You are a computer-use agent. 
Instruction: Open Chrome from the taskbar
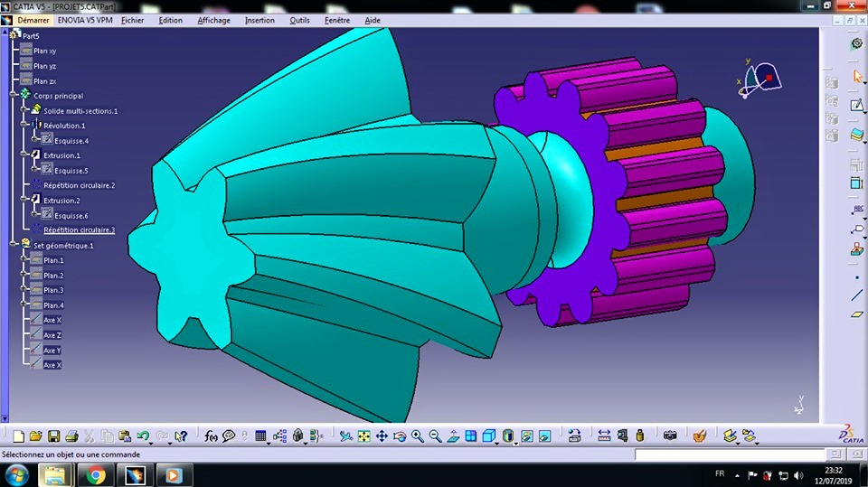click(x=95, y=475)
